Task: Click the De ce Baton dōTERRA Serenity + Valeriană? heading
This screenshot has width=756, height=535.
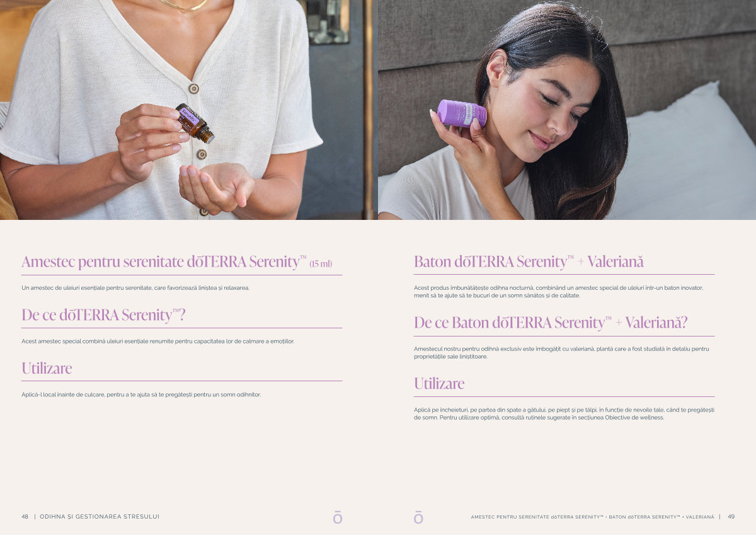Action: pyautogui.click(x=551, y=323)
